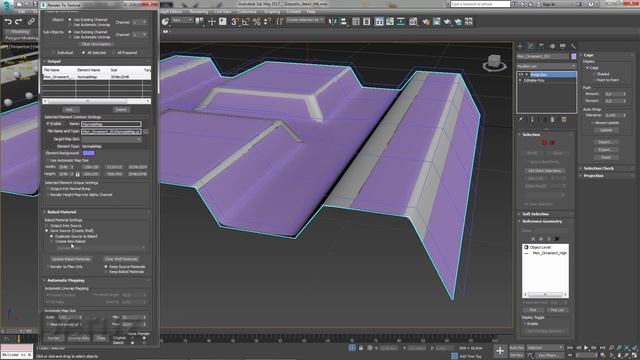Select Keep Baked Materials radio button
The height and width of the screenshot is (360, 640).
pos(106,272)
